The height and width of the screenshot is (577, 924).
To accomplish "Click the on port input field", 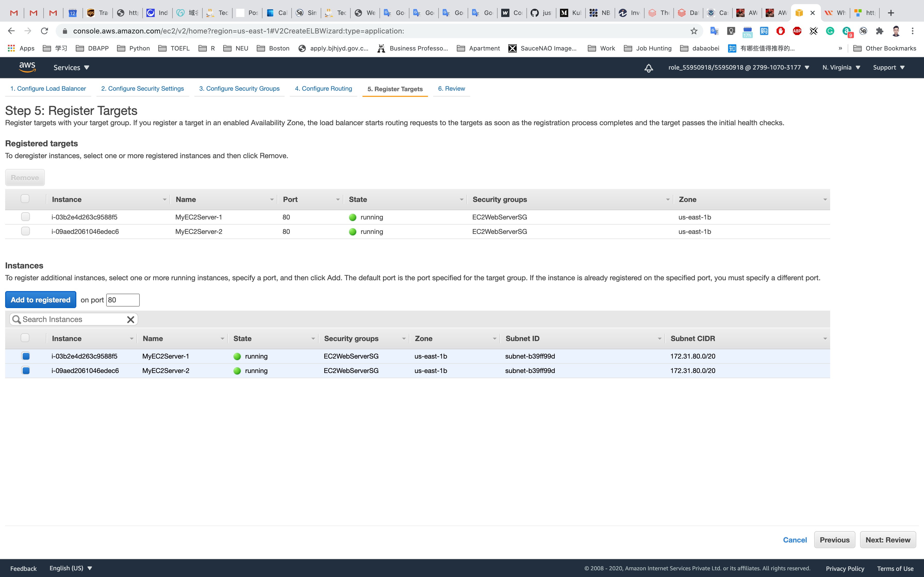I will point(122,300).
